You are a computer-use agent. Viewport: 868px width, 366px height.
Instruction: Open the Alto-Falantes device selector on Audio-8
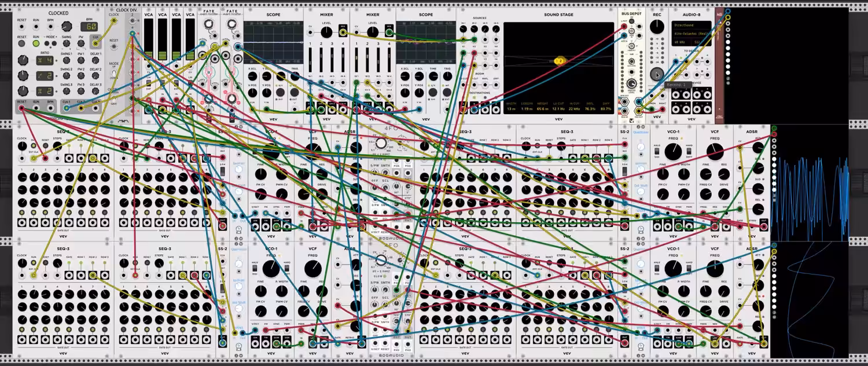pyautogui.click(x=692, y=34)
